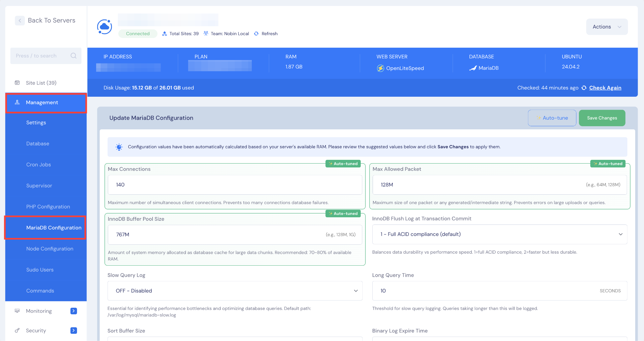This screenshot has height=341, width=644.
Task: Open the Actions dropdown
Action: pos(607,27)
